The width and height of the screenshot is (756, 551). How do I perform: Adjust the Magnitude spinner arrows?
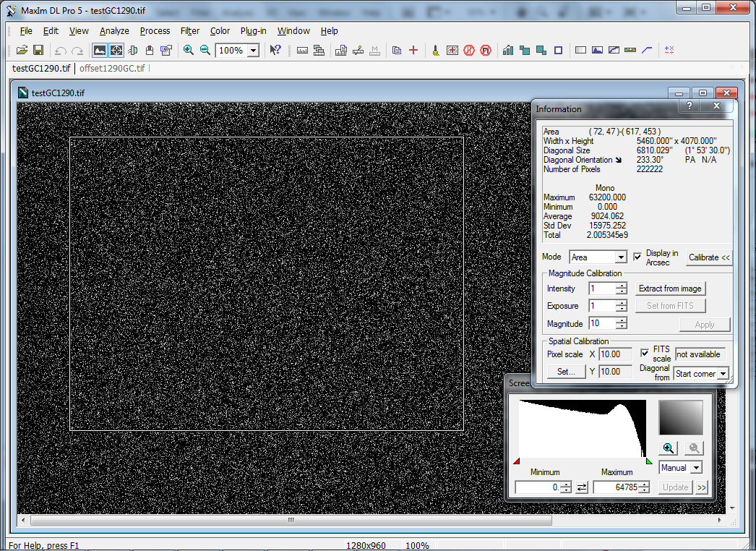pyautogui.click(x=622, y=323)
